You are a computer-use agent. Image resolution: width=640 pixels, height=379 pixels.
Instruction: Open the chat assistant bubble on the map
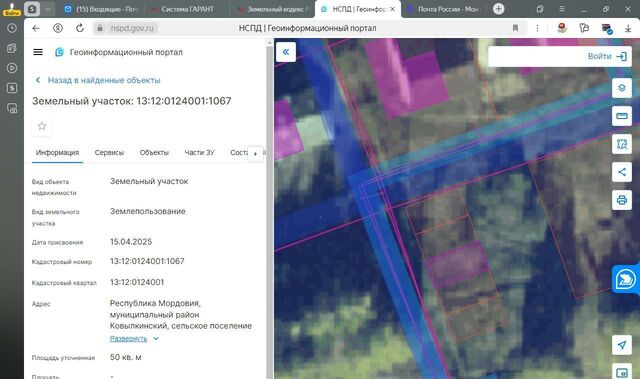pos(625,279)
